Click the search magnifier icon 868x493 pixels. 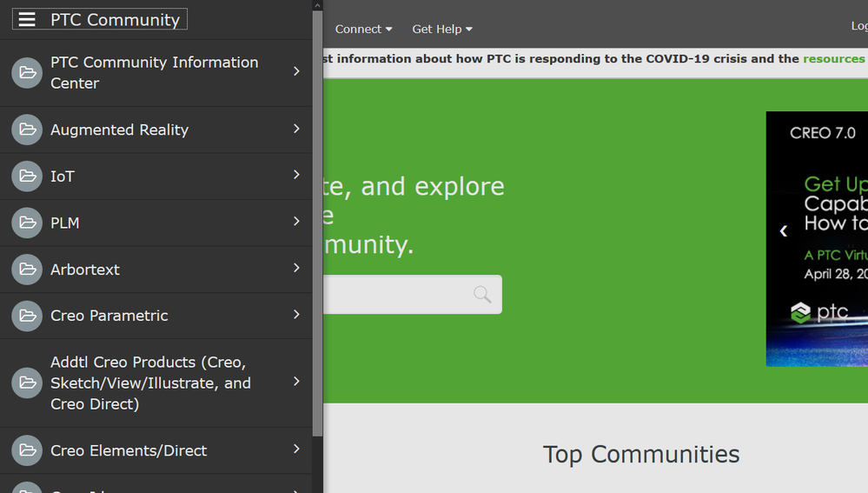(482, 295)
